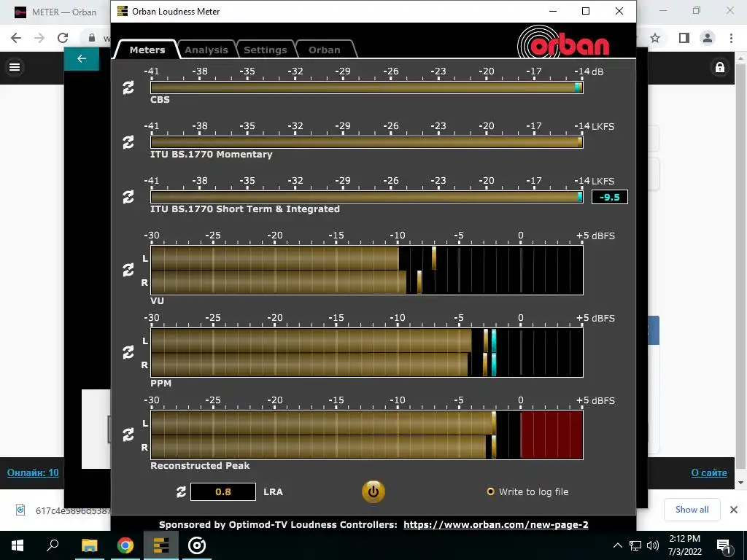Image resolution: width=747 pixels, height=560 pixels.
Task: Reset the ITU BS.1770 Momentary meter icon
Action: (128, 142)
